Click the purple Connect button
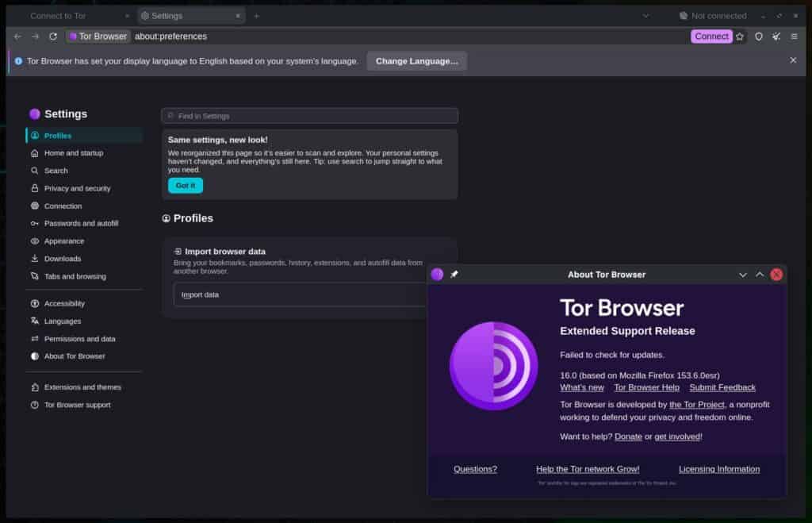 [x=711, y=37]
